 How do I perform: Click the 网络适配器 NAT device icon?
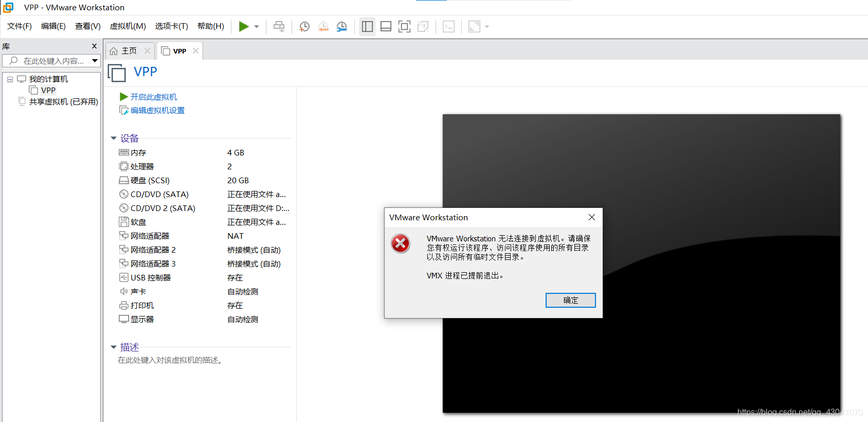click(x=124, y=236)
